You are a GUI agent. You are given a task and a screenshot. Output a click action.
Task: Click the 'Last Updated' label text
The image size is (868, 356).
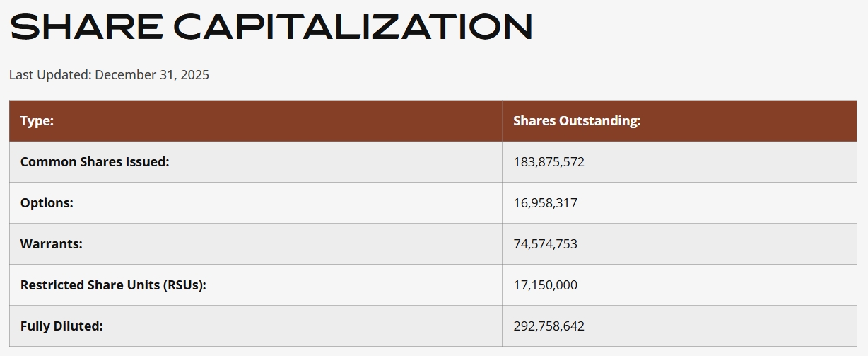[49, 74]
